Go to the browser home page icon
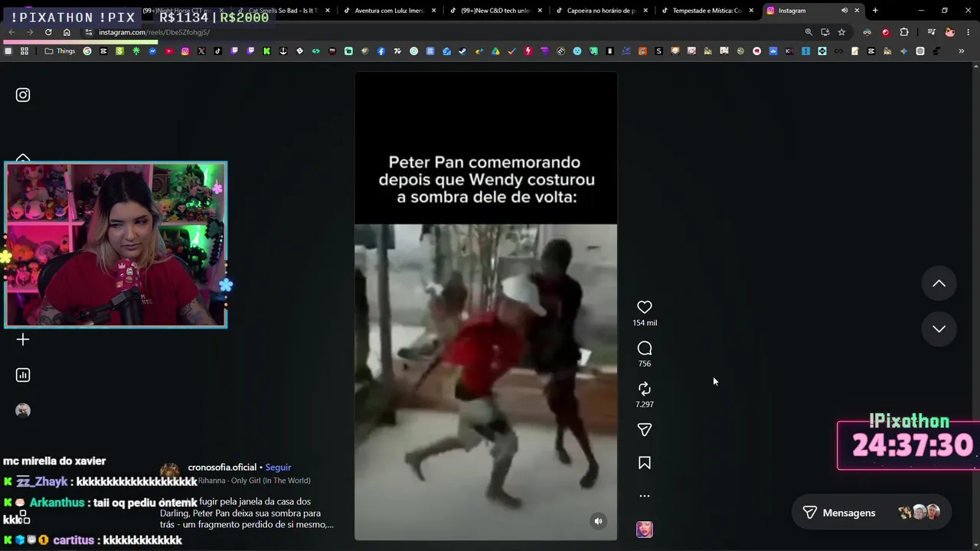 pyautogui.click(x=67, y=32)
